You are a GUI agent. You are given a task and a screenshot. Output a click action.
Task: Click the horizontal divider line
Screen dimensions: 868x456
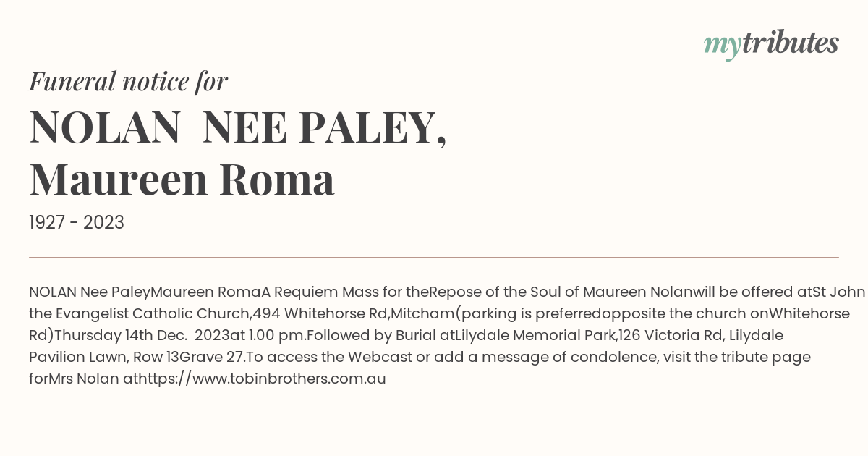(x=434, y=257)
